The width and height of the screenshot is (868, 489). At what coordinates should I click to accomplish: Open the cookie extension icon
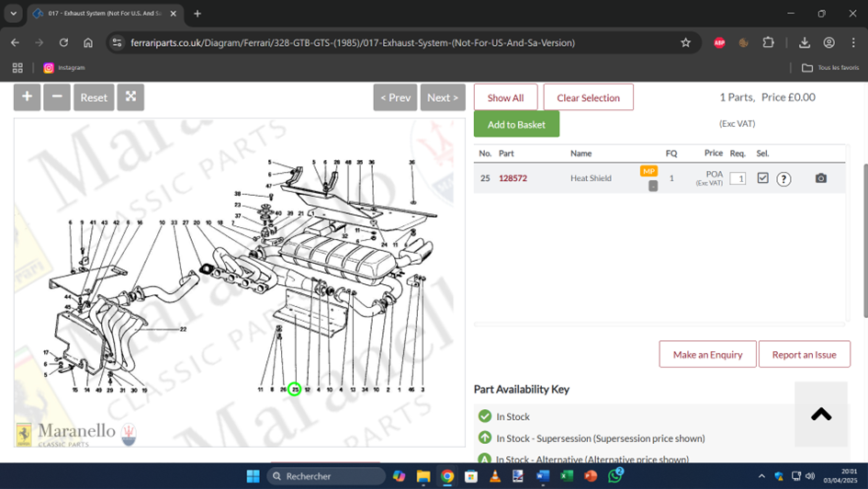click(743, 42)
